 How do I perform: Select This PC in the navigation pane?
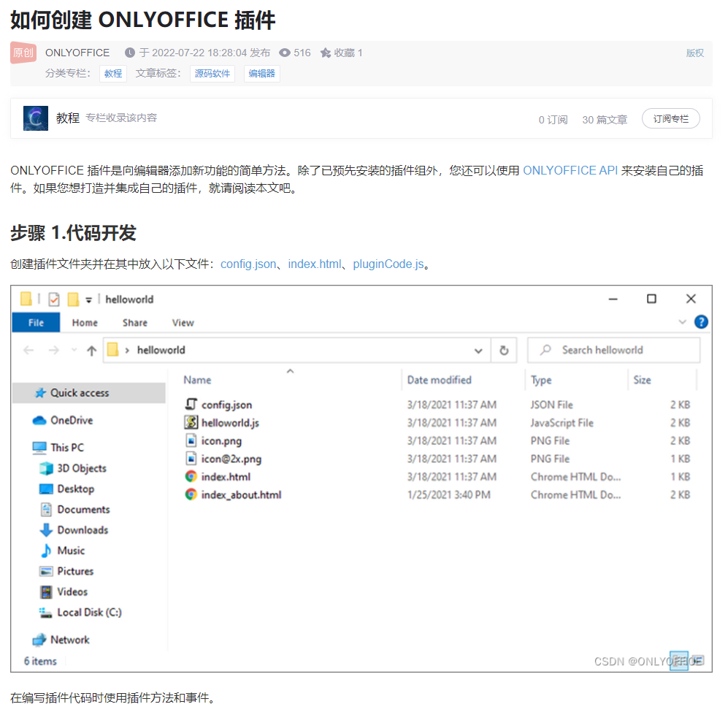click(58, 448)
